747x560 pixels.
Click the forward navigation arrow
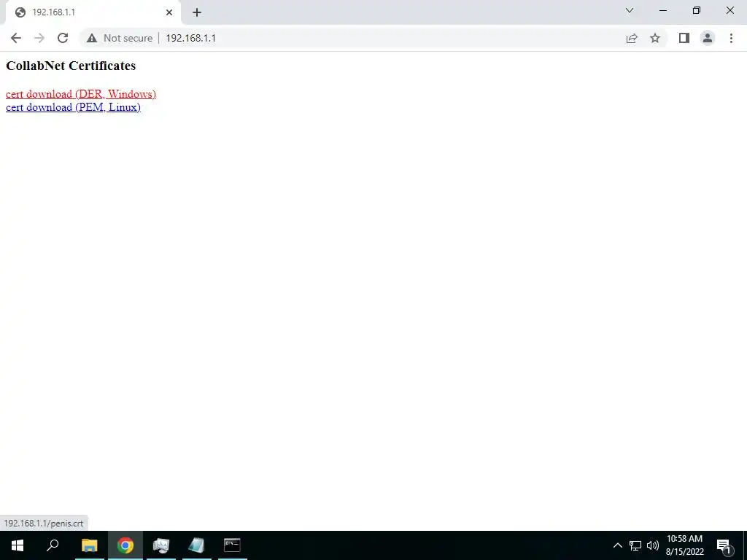coord(39,38)
